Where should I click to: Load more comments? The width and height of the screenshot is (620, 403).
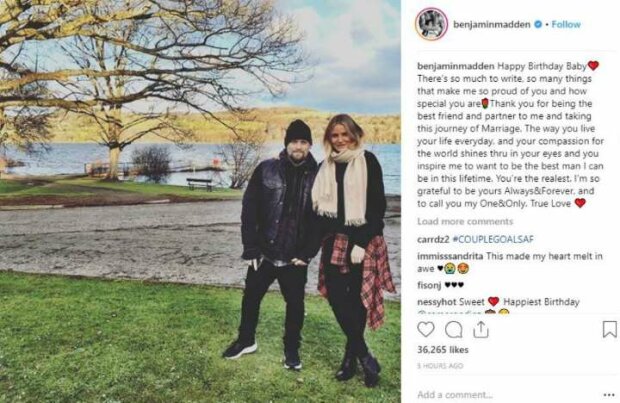pyautogui.click(x=465, y=221)
